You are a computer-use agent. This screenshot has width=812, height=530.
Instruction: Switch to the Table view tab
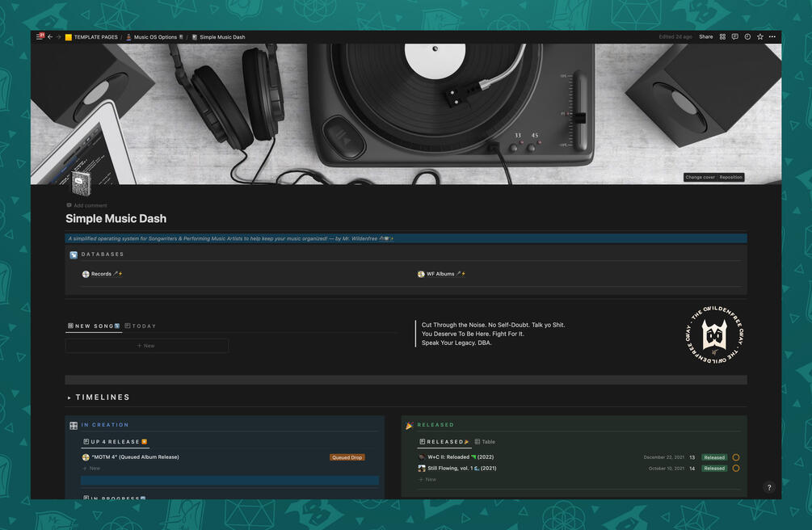click(x=486, y=442)
